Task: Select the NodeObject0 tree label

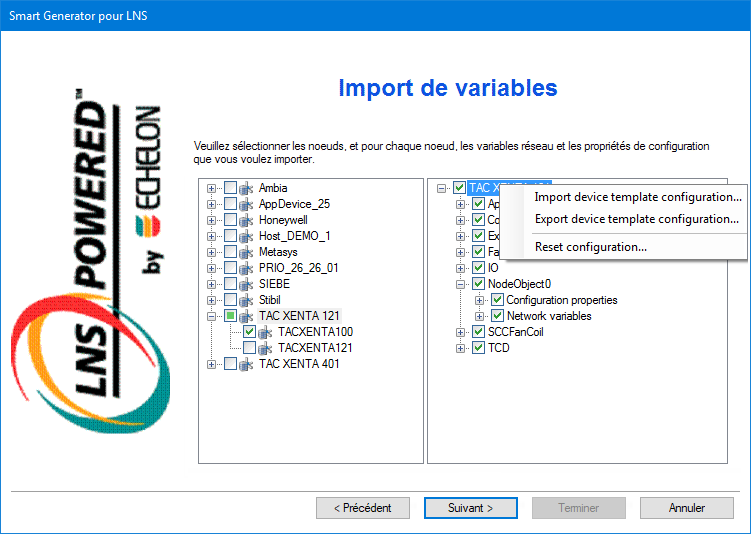Action: click(519, 284)
